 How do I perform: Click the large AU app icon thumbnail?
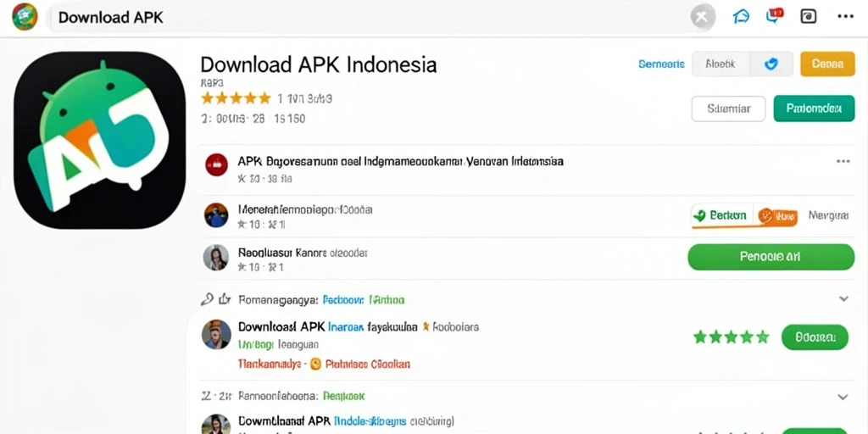click(x=100, y=140)
